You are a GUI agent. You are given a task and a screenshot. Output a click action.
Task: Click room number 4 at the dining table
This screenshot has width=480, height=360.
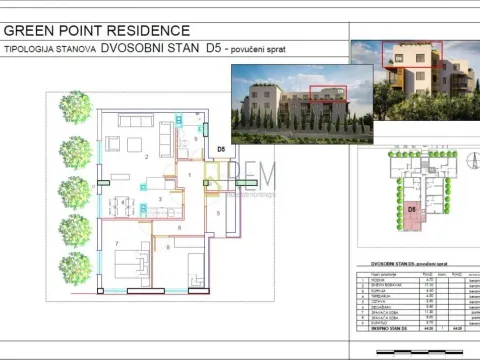(x=123, y=202)
